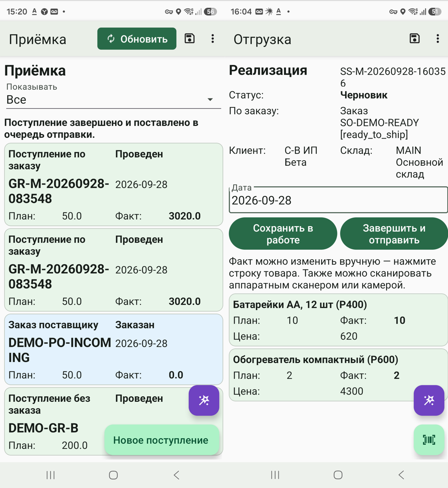Tap Завершить и отправить button
This screenshot has height=488, width=448.
pyautogui.click(x=394, y=234)
